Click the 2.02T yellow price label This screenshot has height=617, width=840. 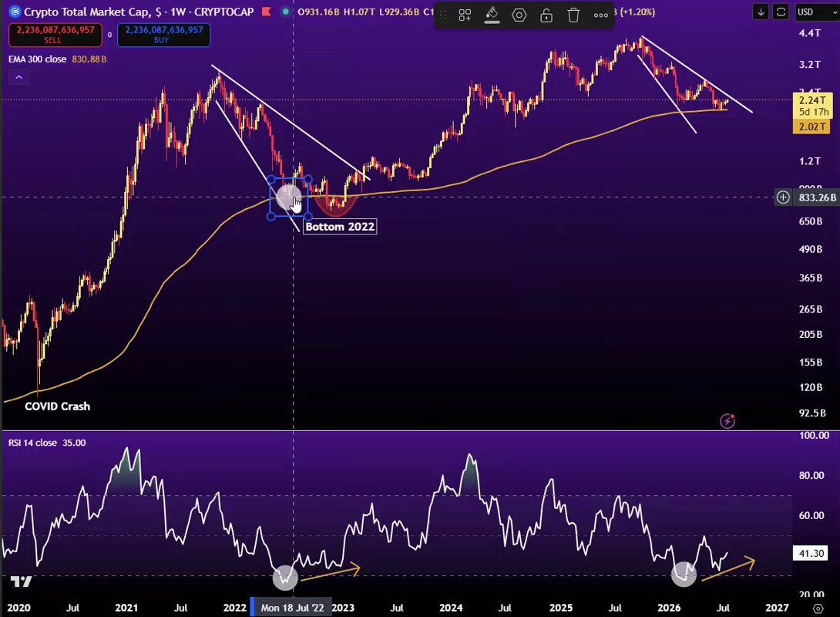point(812,126)
